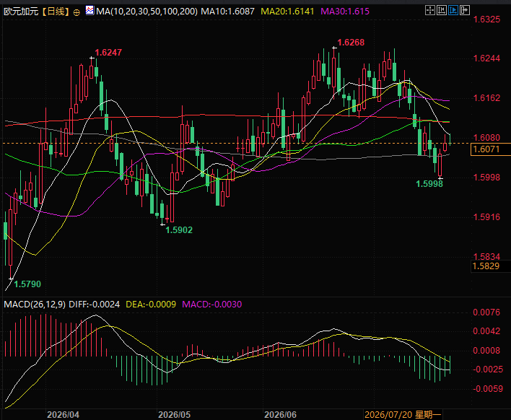This screenshot has width=511, height=420.
Task: Open MACD(26,12,9) indicator settings
Action: click(35, 305)
